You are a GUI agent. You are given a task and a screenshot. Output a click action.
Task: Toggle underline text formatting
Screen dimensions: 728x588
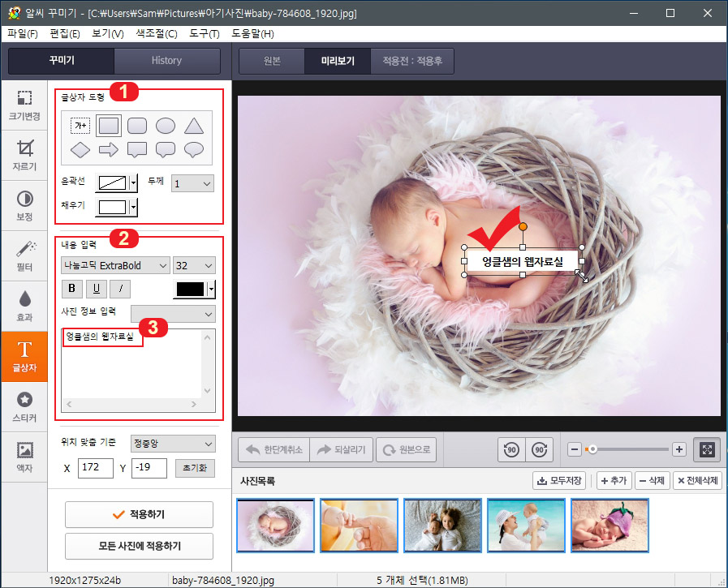pyautogui.click(x=96, y=289)
